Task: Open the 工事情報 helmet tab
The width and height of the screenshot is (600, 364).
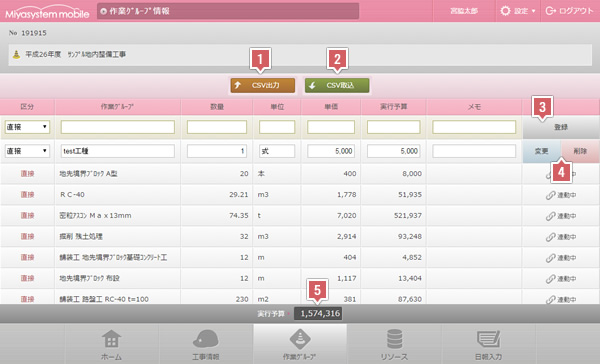Action: pos(205,344)
